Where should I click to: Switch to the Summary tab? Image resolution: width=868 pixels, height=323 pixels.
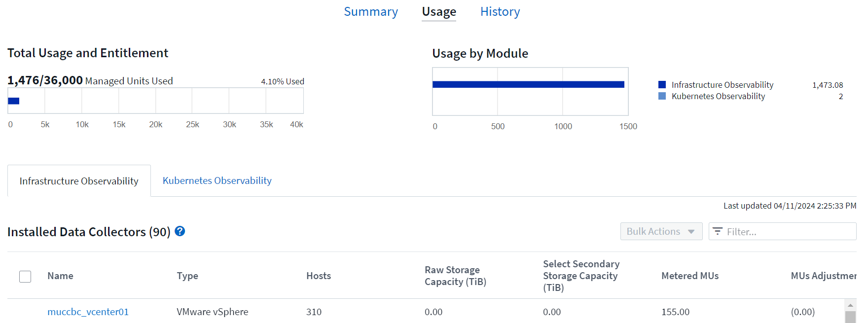(x=370, y=12)
